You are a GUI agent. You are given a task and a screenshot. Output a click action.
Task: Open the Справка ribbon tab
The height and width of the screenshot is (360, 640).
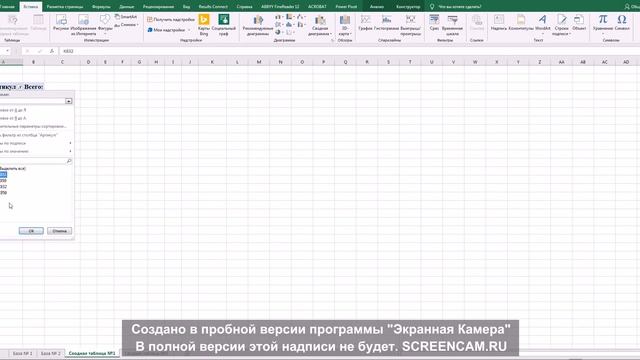pyautogui.click(x=244, y=7)
